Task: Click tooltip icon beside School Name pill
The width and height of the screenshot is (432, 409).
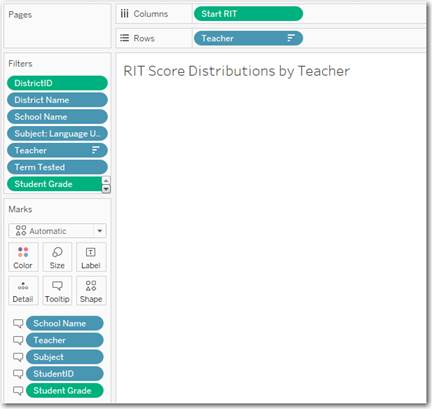Action: click(18, 323)
